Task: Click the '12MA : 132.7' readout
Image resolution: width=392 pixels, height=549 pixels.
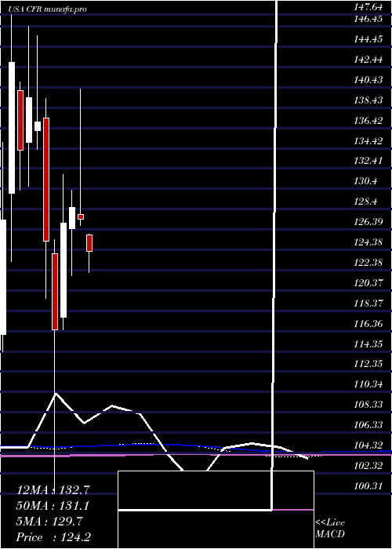Action: [x=53, y=490]
